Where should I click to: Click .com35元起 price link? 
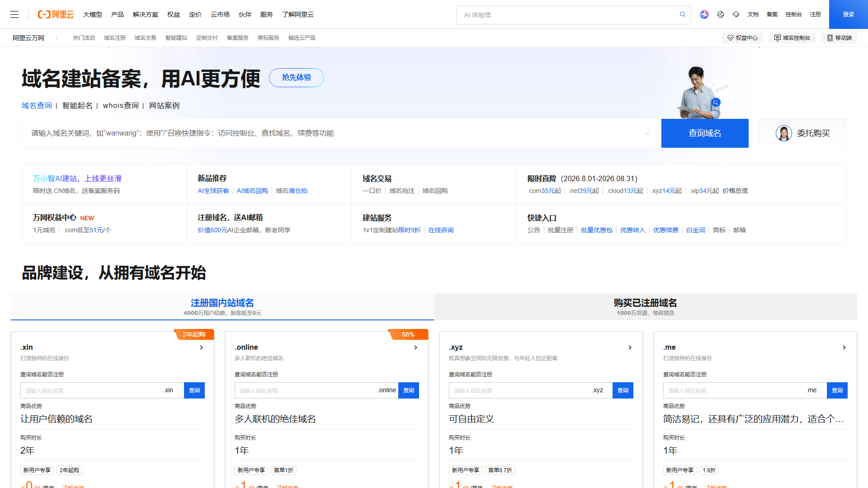click(x=544, y=191)
